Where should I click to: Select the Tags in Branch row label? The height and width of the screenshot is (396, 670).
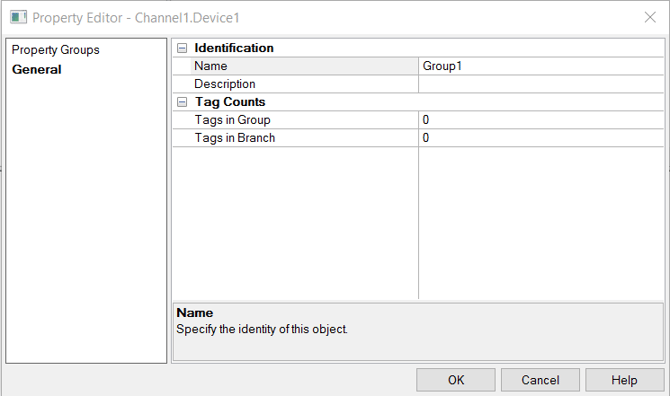[235, 138]
